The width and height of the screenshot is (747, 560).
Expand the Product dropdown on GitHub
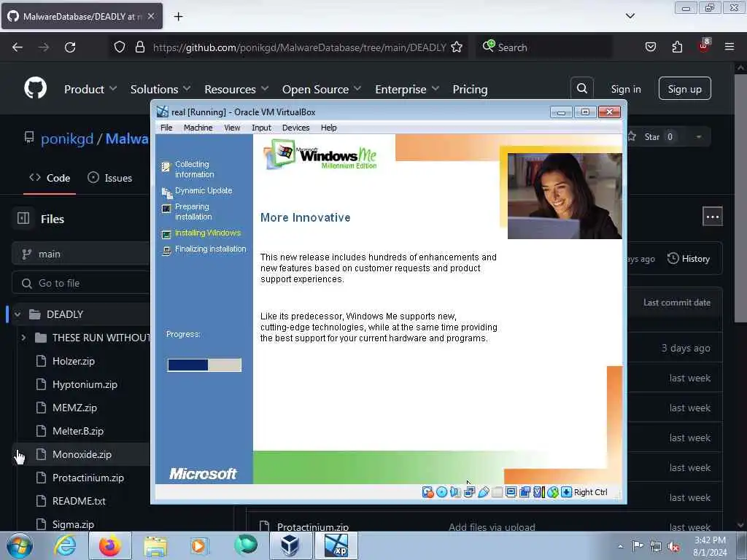pyautogui.click(x=90, y=89)
